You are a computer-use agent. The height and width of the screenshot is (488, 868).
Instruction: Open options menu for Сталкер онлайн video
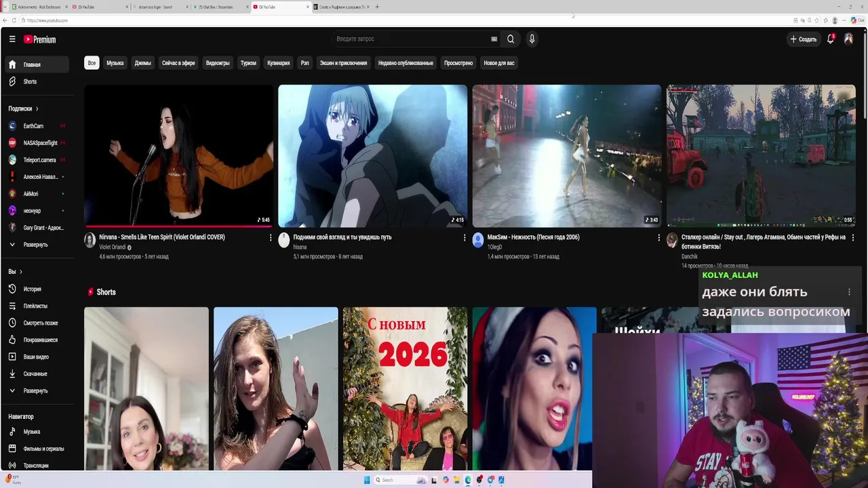coord(852,238)
